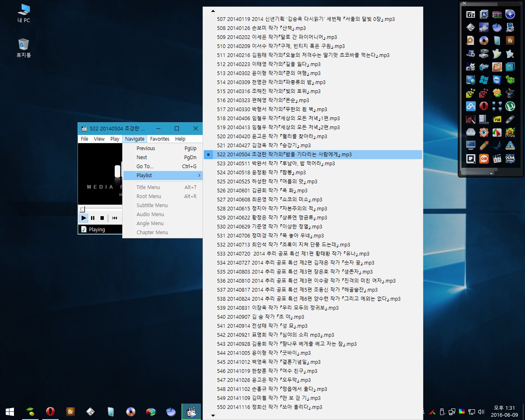This screenshot has height=420, width=525.
Task: Click the system clock showing 오후 1:31
Action: [x=504, y=411]
